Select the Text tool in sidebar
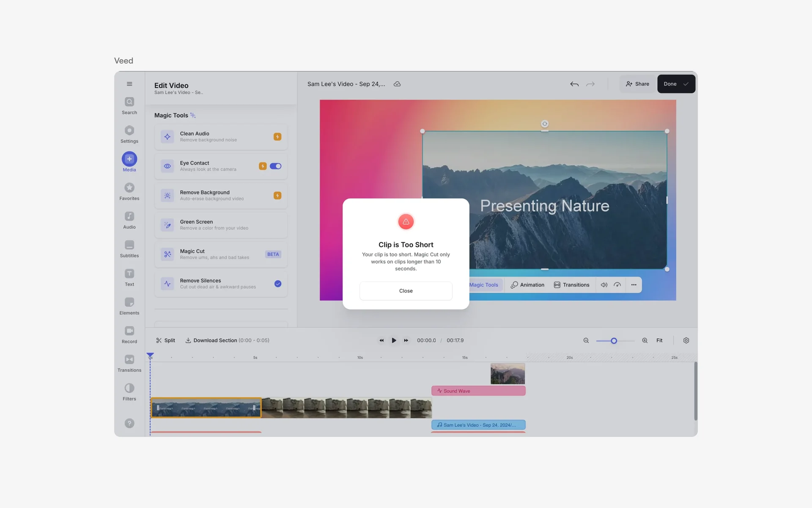The height and width of the screenshot is (508, 812). [129, 277]
